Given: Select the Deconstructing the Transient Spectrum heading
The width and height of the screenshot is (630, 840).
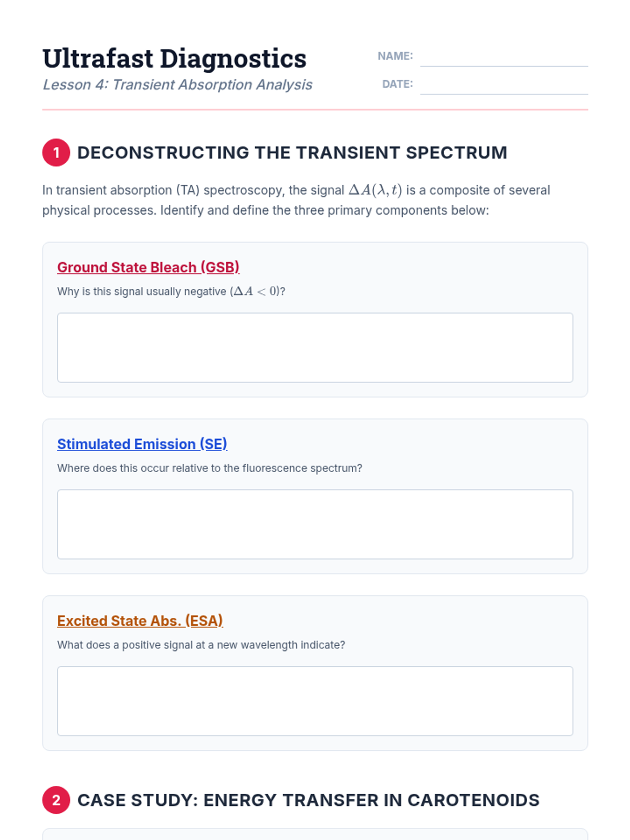Looking at the screenshot, I should coord(292,153).
